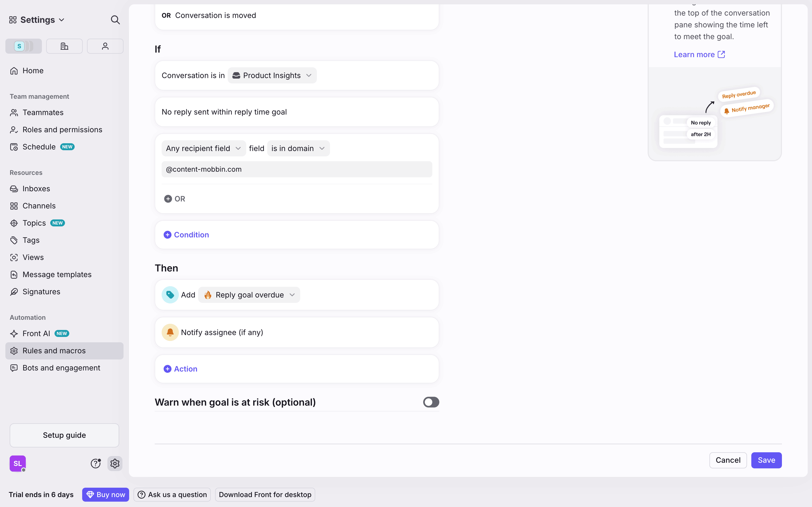The image size is (812, 507).
Task: Click the domain input field
Action: 297,169
